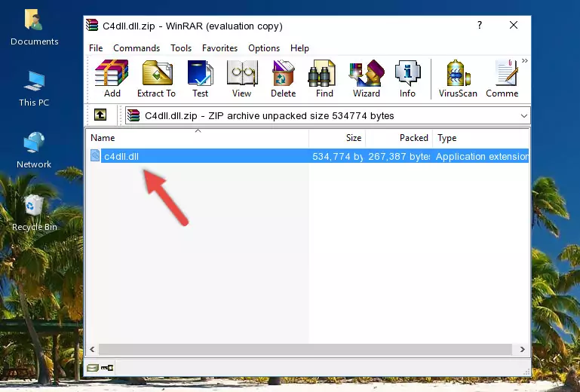The image size is (580, 392).
Task: Select the Network desktop icon
Action: tap(34, 150)
